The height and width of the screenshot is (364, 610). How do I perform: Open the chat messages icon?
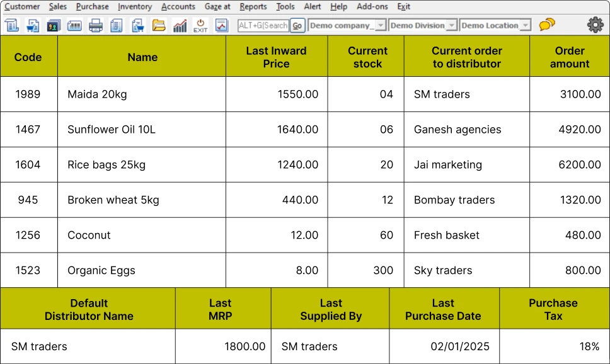[546, 25]
